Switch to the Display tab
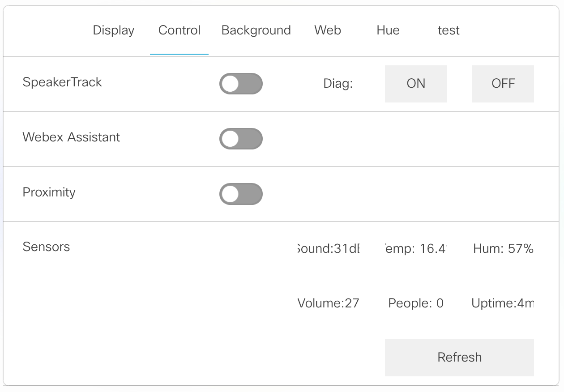 point(113,30)
